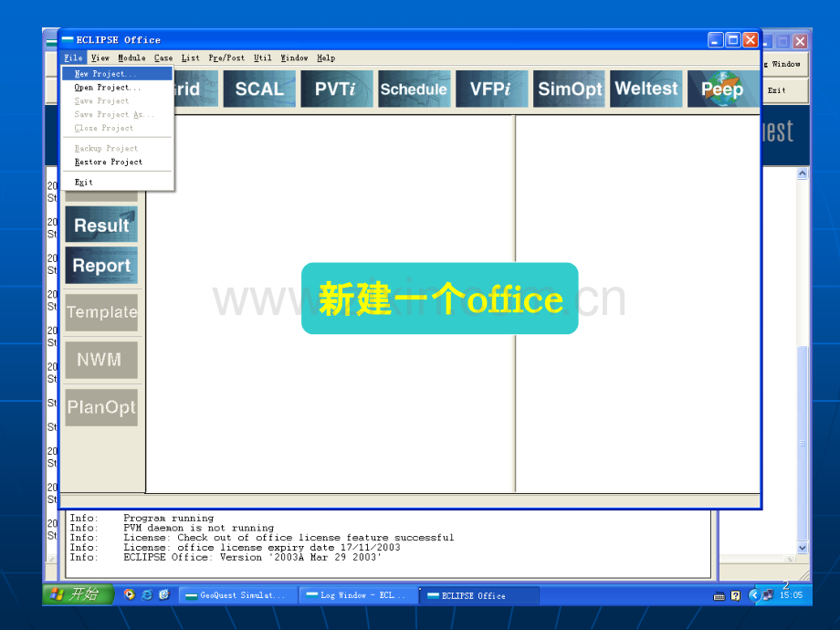
Task: Choose Open Project menu entry
Action: click(117, 88)
